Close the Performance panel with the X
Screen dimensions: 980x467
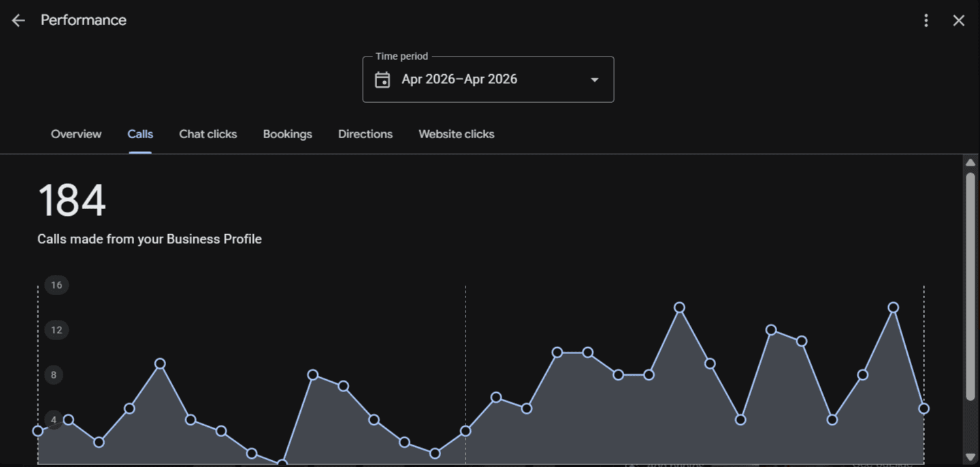959,20
